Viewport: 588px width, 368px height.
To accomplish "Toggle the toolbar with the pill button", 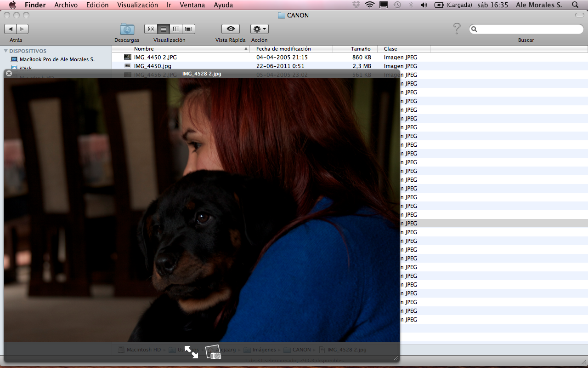I will click(x=580, y=15).
